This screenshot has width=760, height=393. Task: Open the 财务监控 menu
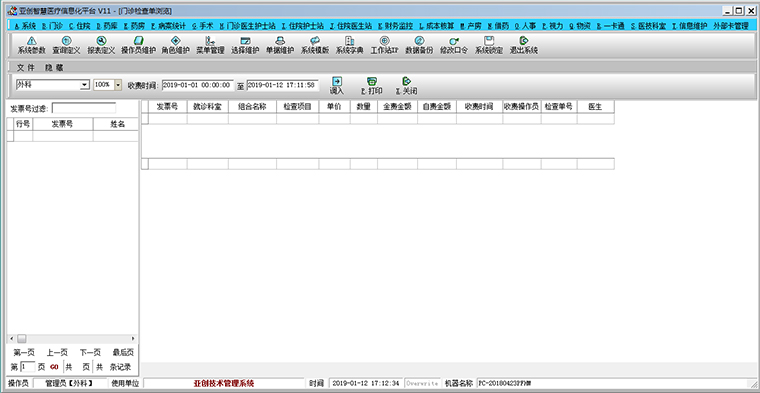(396, 26)
